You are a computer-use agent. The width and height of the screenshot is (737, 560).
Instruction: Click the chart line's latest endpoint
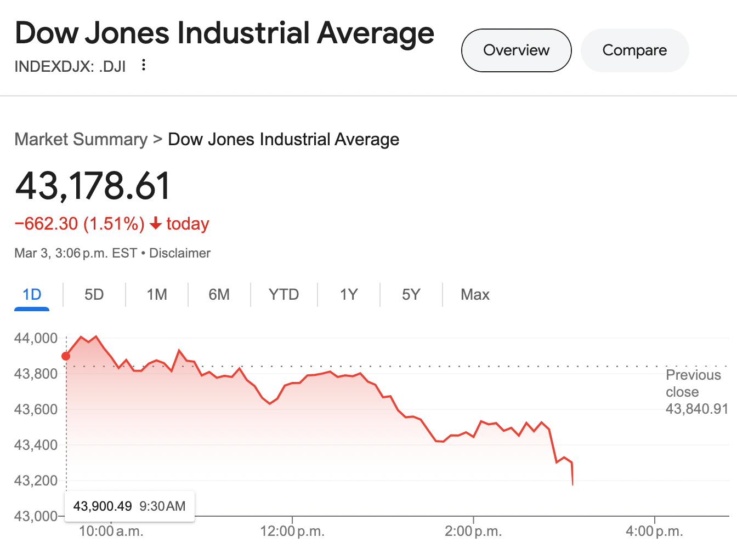572,484
